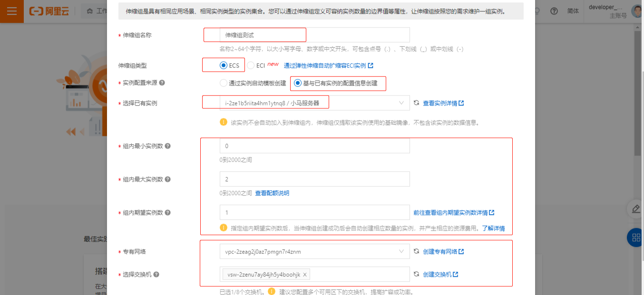Open ECI auto scaling link

click(x=328, y=66)
